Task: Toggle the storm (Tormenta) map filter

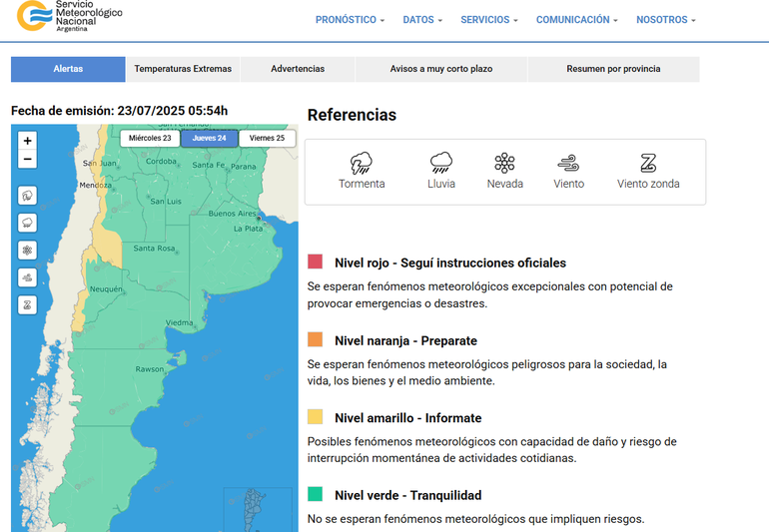Action: (x=28, y=196)
